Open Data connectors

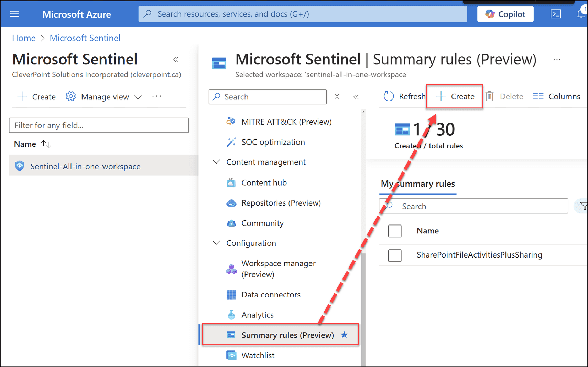click(271, 294)
